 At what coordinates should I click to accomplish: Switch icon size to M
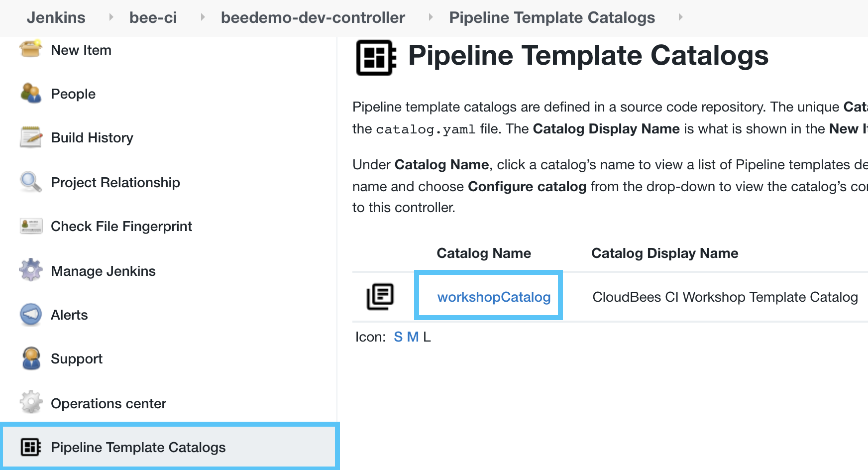[x=413, y=337]
